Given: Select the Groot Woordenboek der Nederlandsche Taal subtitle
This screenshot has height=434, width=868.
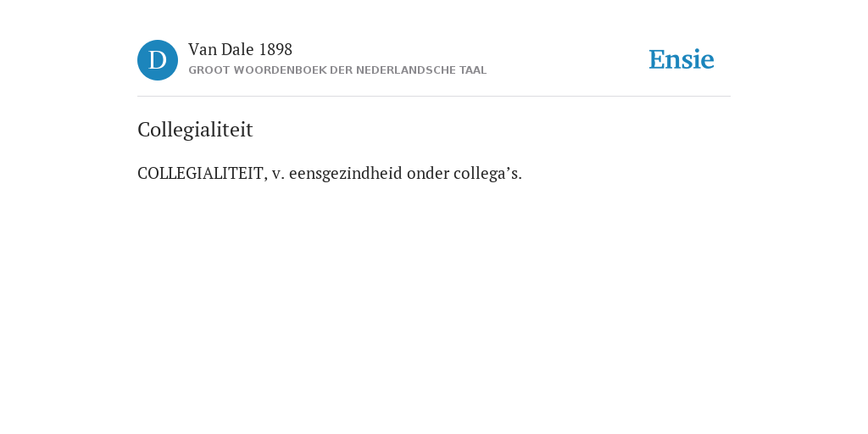Looking at the screenshot, I should coord(337,70).
